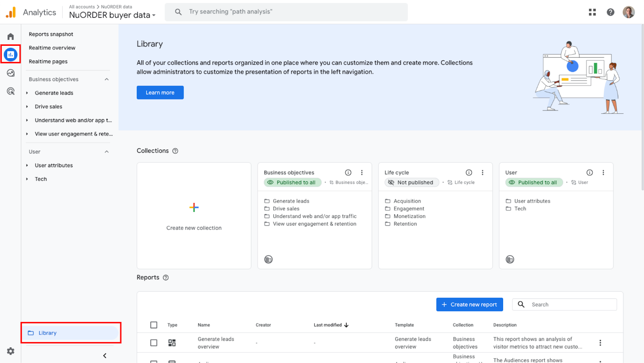Click Engagement in Life cycle card

click(x=409, y=209)
